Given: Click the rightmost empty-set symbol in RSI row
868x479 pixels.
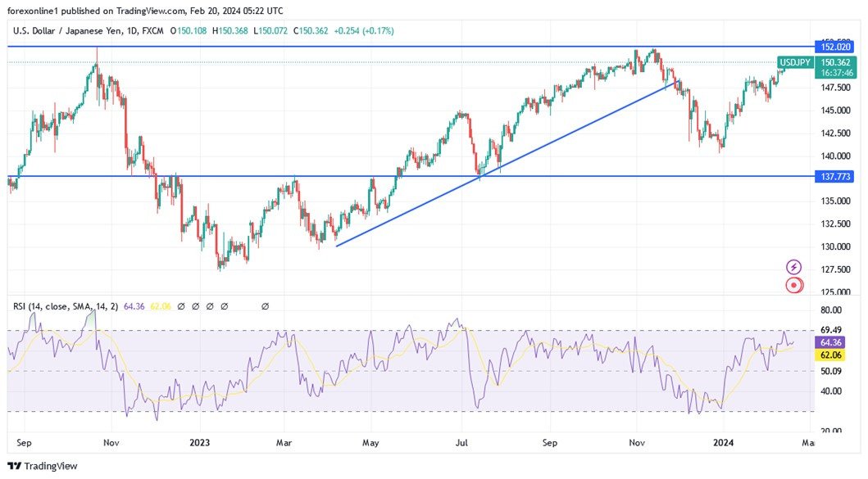Looking at the screenshot, I should click(265, 305).
